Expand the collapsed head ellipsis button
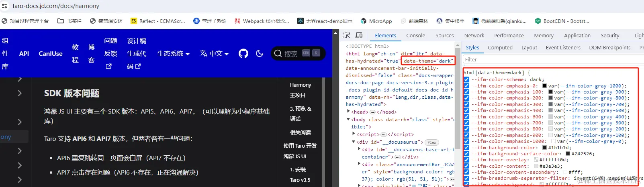Viewport: 644px width, 187px height. (x=372, y=112)
